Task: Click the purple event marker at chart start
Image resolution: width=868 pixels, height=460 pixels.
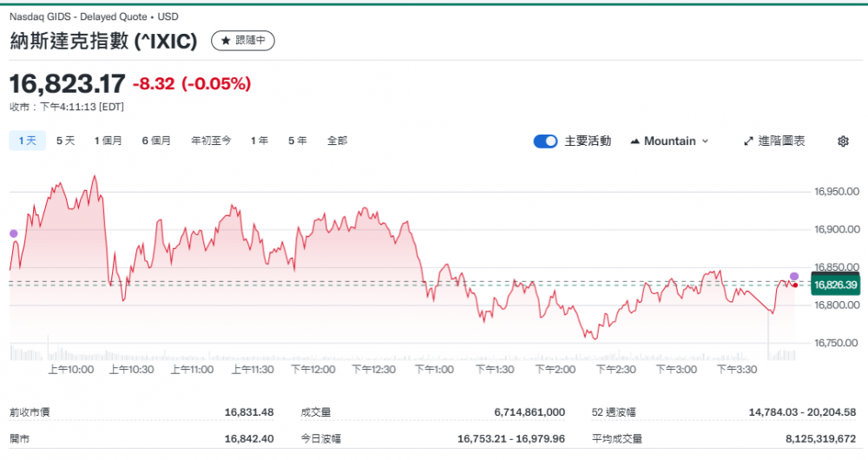Action: 13,233
